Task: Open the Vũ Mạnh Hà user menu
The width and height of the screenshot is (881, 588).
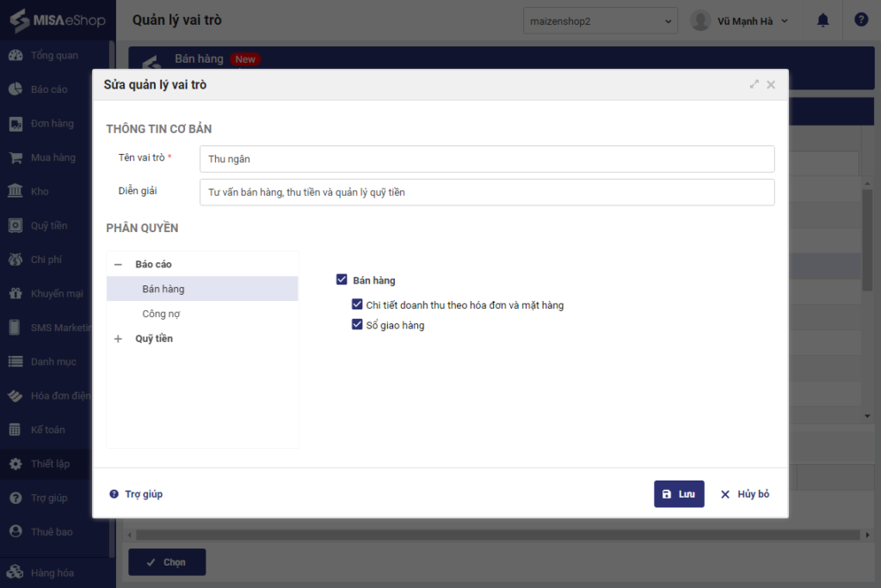Action: click(x=739, y=21)
